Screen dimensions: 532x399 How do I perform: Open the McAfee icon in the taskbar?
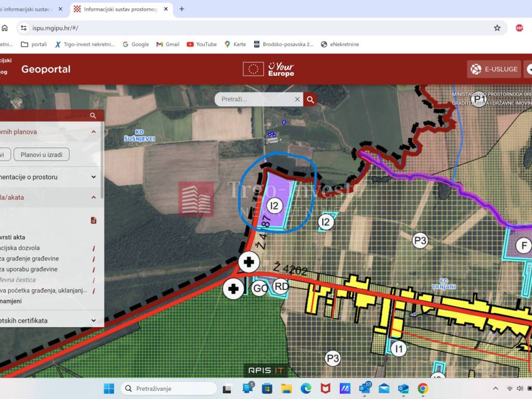(x=325, y=388)
